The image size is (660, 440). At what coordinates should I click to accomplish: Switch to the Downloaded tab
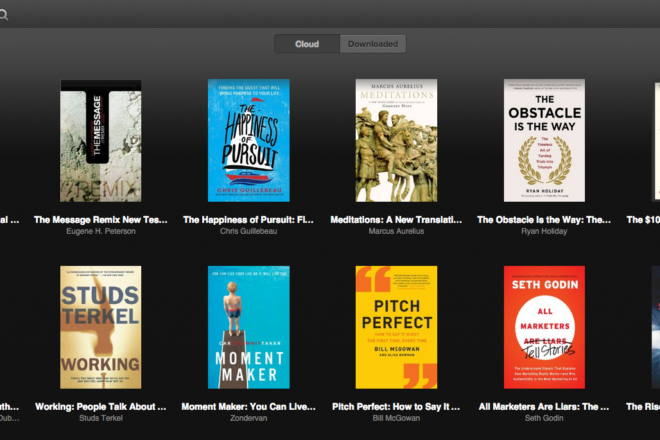(373, 44)
